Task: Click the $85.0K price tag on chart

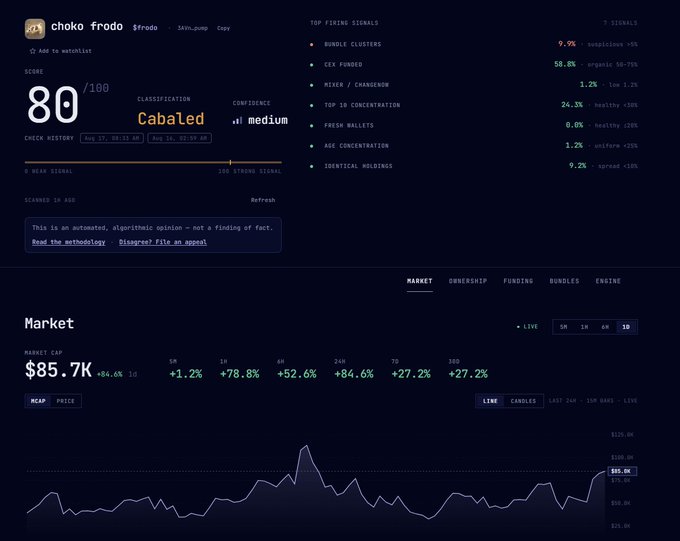Action: (622, 471)
